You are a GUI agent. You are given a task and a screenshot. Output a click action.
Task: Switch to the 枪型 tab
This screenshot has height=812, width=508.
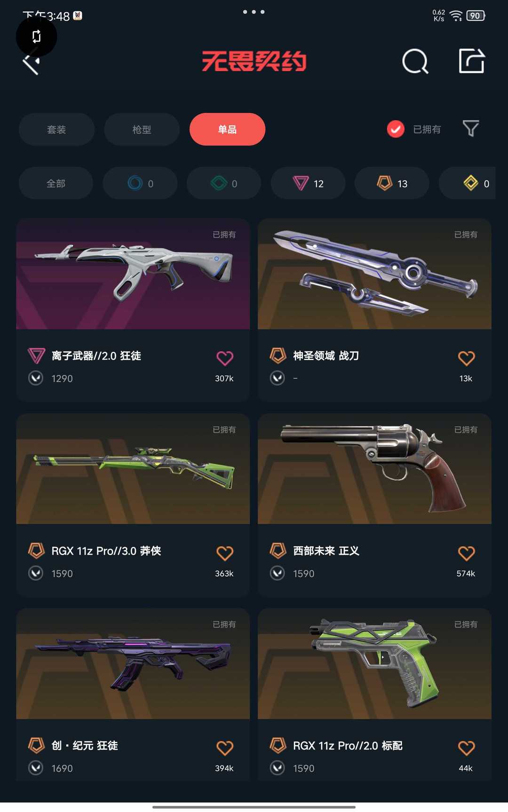(x=142, y=129)
